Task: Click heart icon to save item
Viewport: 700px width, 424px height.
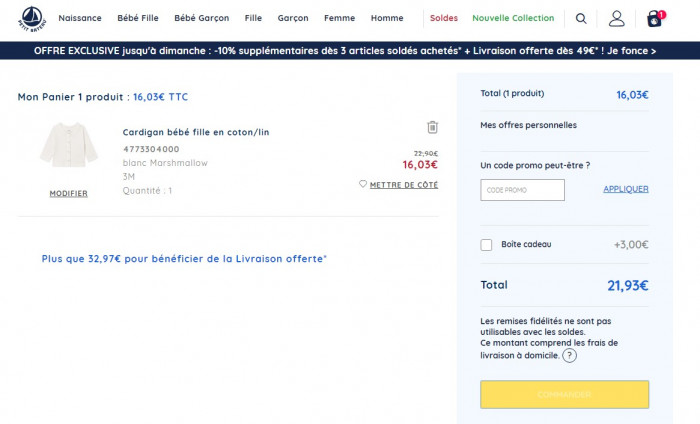Action: (363, 184)
